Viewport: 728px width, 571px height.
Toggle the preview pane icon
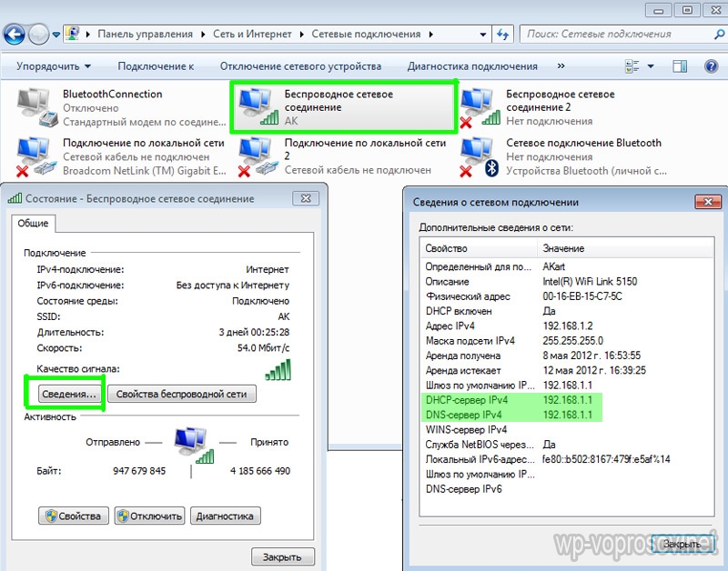(680, 66)
